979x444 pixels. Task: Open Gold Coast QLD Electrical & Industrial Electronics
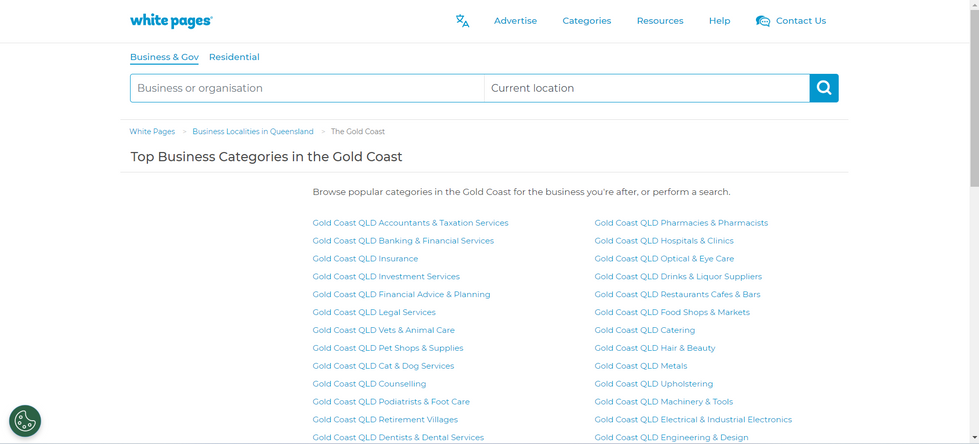click(693, 420)
